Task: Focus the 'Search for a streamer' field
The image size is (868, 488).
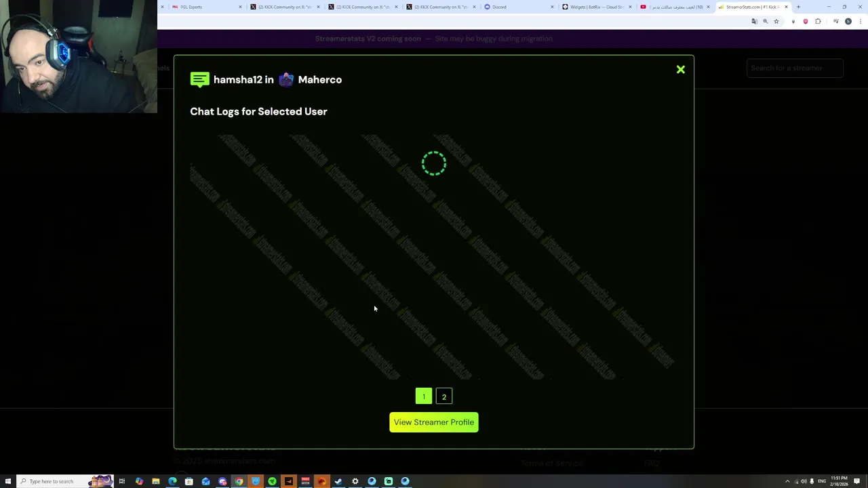Action: [x=795, y=68]
